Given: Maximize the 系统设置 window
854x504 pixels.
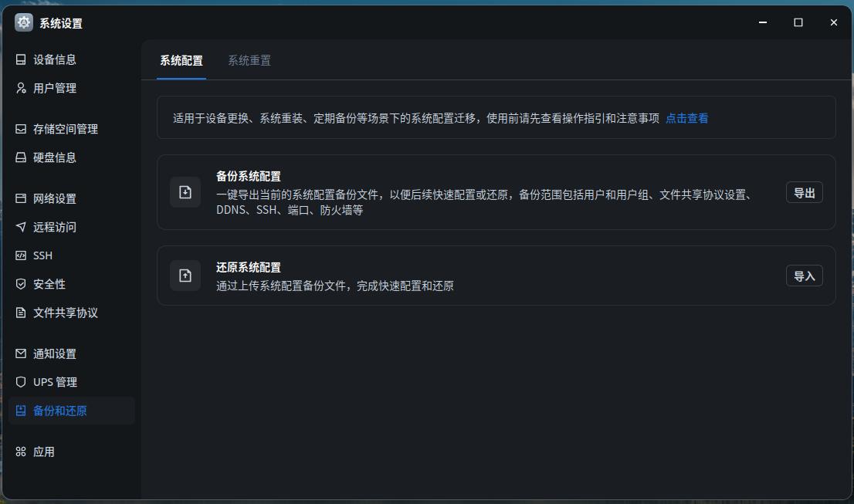Looking at the screenshot, I should (798, 22).
